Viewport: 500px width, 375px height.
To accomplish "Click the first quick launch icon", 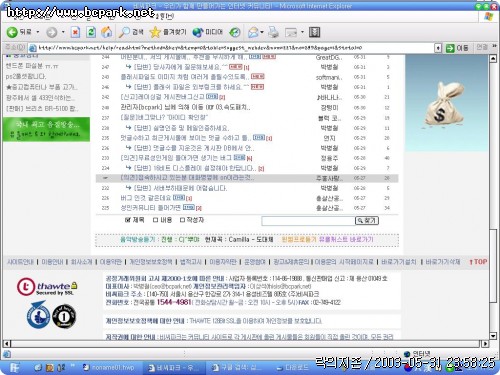I will (38, 368).
